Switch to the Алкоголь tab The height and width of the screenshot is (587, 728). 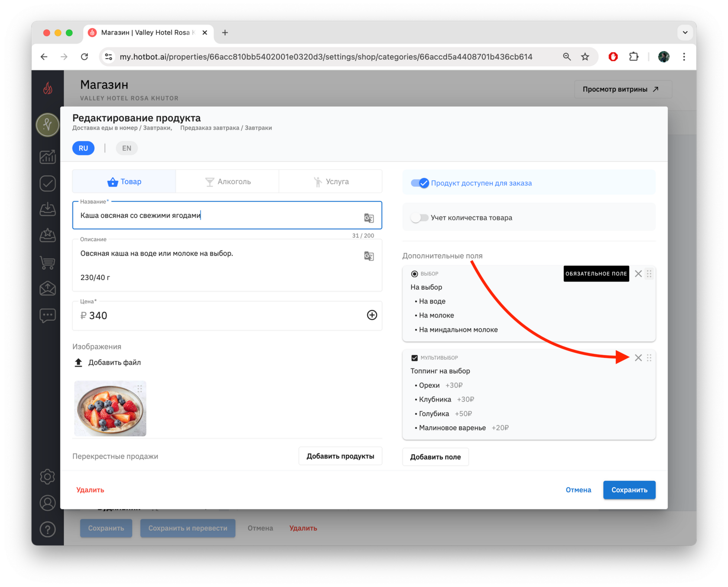pos(227,182)
